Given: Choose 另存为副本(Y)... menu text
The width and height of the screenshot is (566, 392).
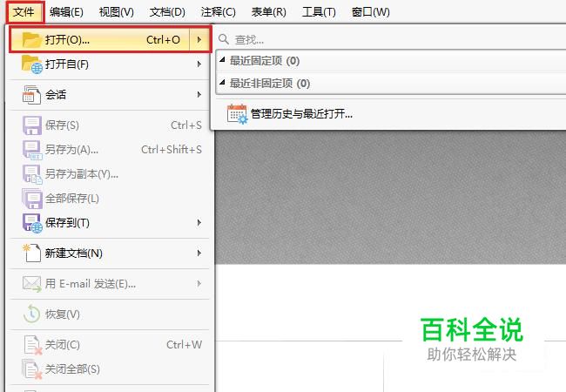Looking at the screenshot, I should click(x=82, y=174).
